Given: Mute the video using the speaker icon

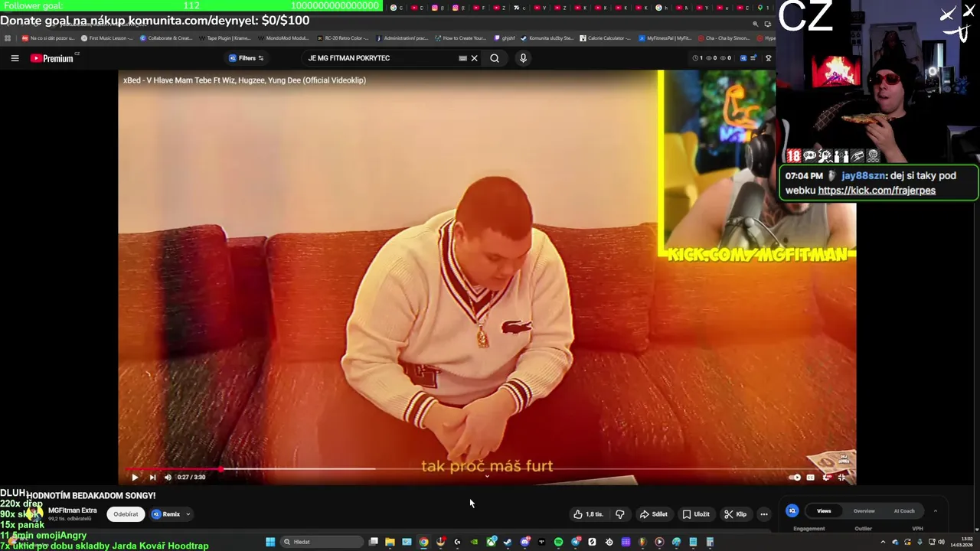Looking at the screenshot, I should (x=168, y=477).
